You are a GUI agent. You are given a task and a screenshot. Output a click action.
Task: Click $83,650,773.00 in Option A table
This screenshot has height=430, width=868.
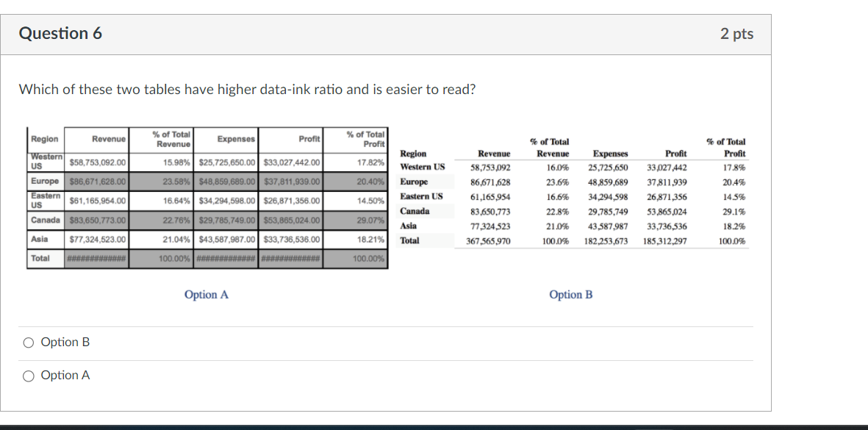click(98, 221)
